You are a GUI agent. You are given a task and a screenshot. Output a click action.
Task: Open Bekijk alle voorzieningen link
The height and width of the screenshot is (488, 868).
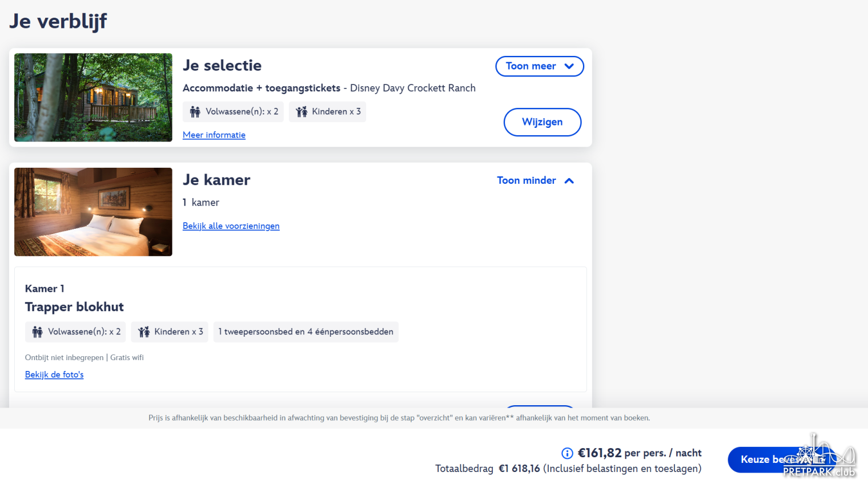tap(231, 226)
